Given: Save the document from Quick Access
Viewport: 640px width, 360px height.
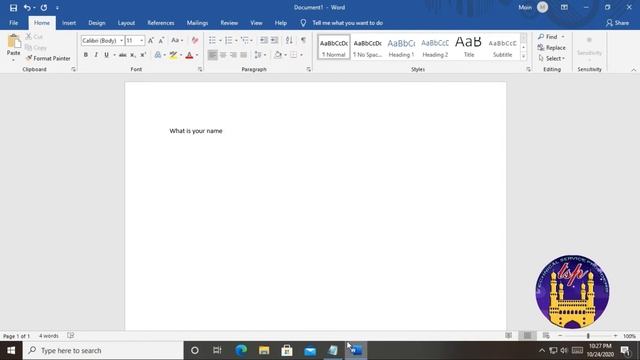Looking at the screenshot, I should point(13,7).
